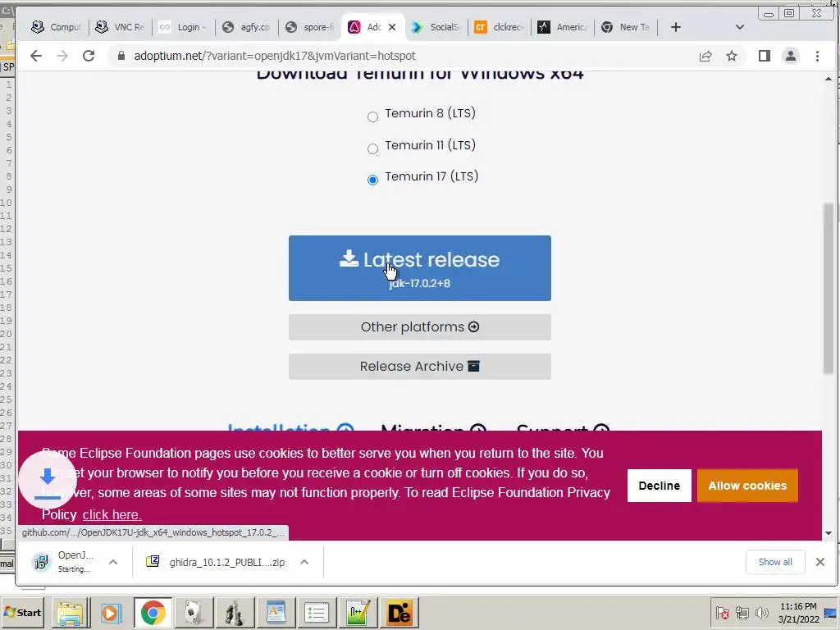Image resolution: width=840 pixels, height=630 pixels.
Task: Bookmark this page with the star icon
Action: 732,56
